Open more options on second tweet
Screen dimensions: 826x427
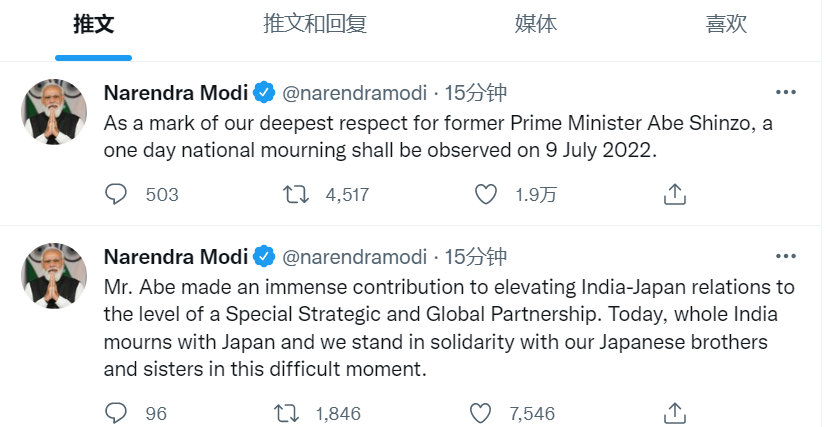point(786,256)
